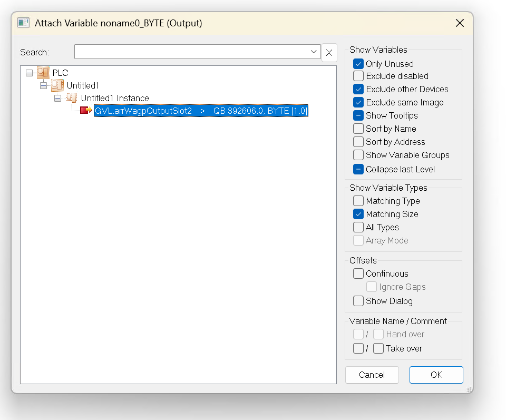Click the dialog title bar window icon

(23, 23)
